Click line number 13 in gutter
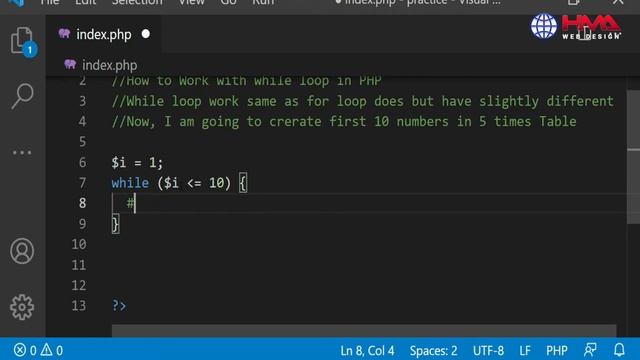Viewport: 640px width, 360px height. [79, 305]
